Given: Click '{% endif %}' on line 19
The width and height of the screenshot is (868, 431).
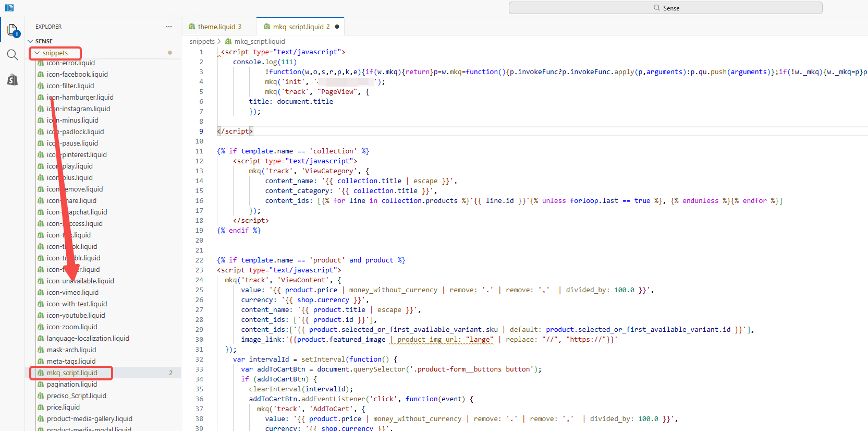Looking at the screenshot, I should [x=239, y=231].
